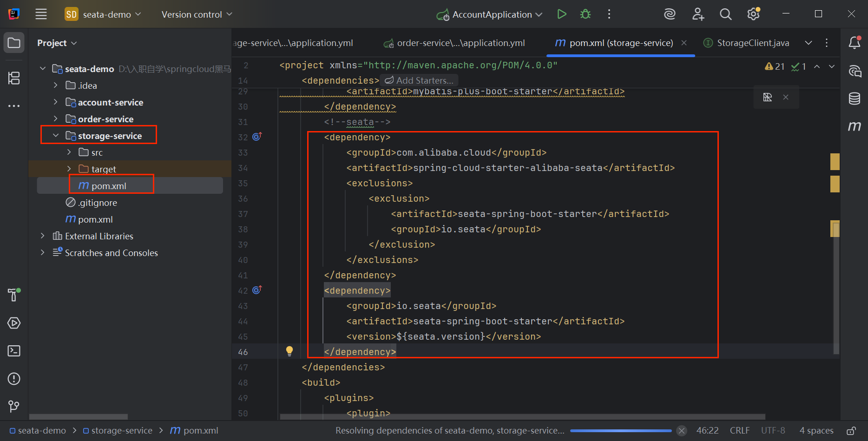Expand Scratches and Consoles node

43,253
